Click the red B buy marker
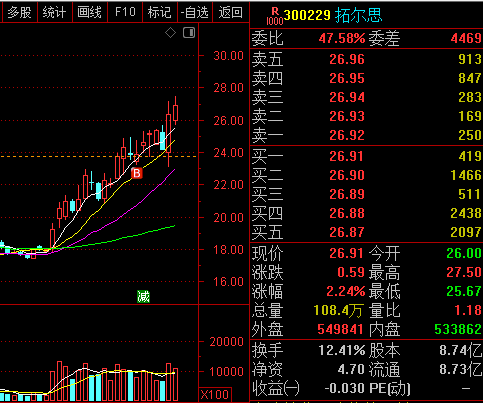 pyautogui.click(x=137, y=173)
